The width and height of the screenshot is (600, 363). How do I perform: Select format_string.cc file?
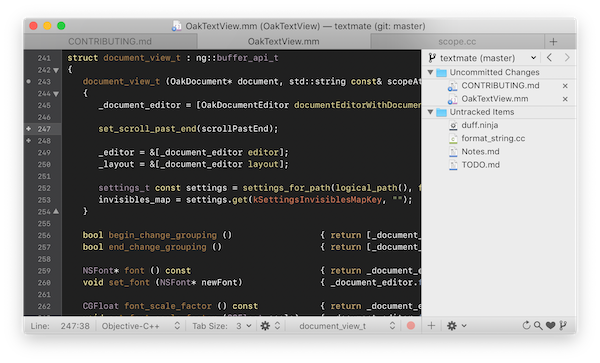coord(493,138)
